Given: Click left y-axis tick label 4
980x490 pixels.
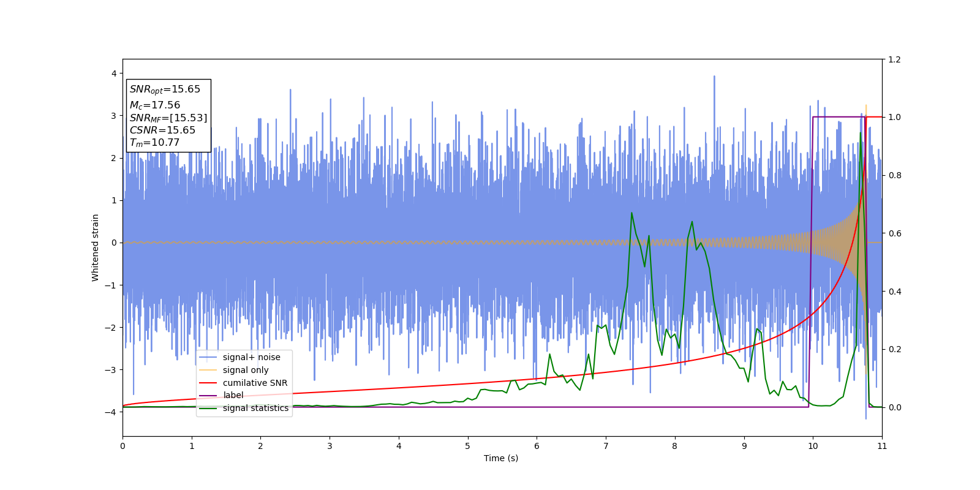Looking at the screenshot, I should click(114, 73).
